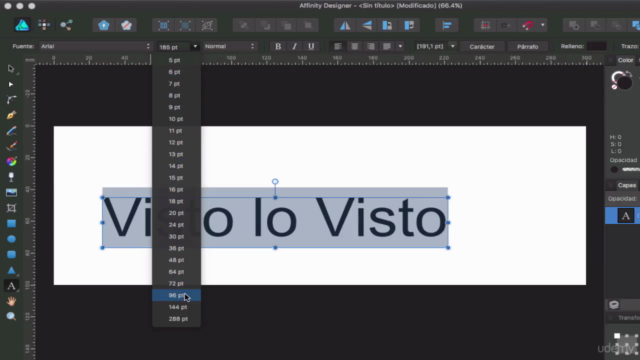The image size is (640, 360).
Task: Choose 288 pt font size
Action: 176,319
